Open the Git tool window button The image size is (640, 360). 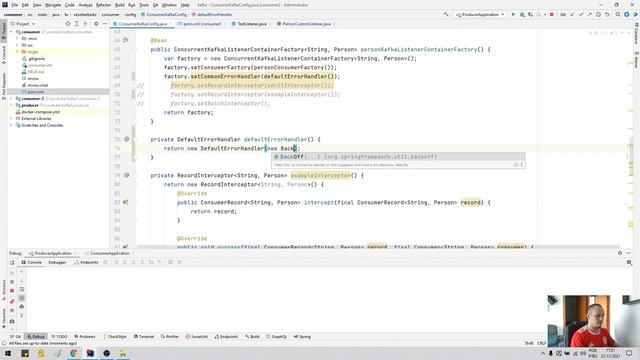pyautogui.click(x=16, y=337)
